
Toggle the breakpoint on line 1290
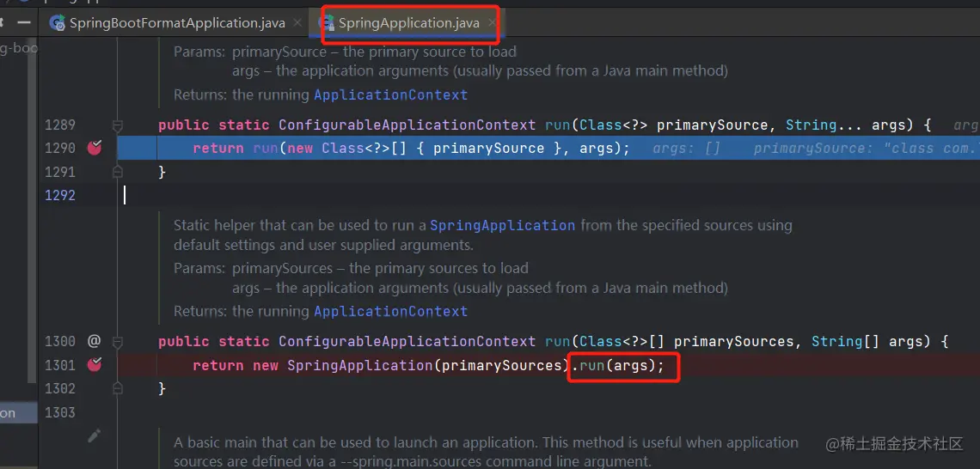[x=95, y=148]
